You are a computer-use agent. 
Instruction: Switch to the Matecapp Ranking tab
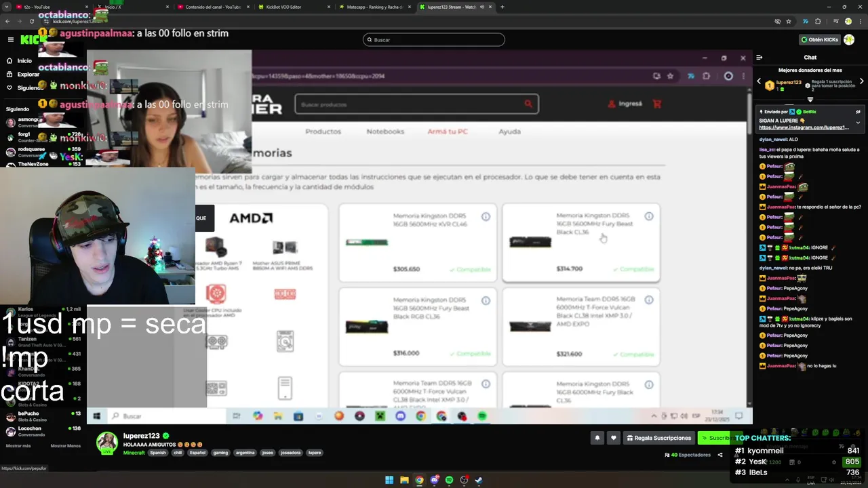click(374, 7)
